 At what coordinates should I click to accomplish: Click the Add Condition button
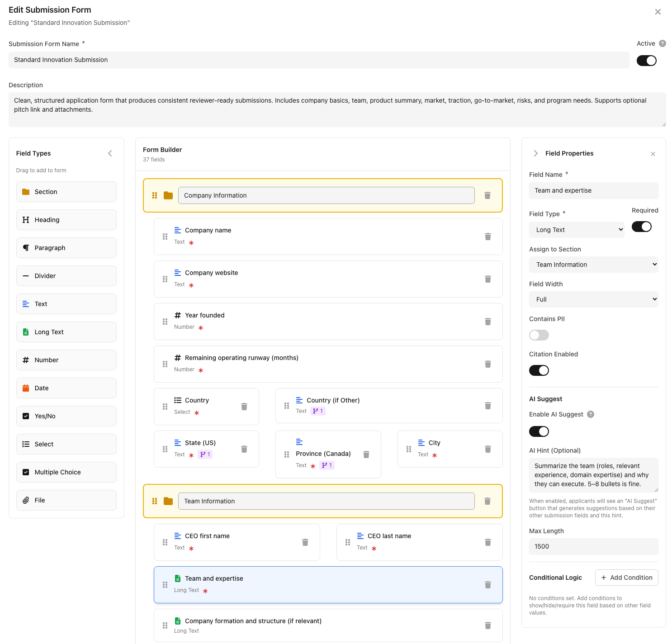[626, 578]
